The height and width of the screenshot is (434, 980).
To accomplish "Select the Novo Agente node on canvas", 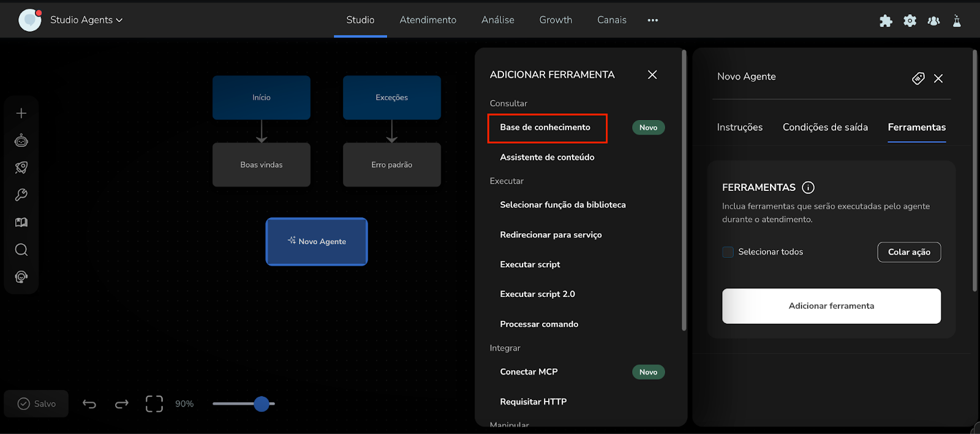I will [x=317, y=242].
